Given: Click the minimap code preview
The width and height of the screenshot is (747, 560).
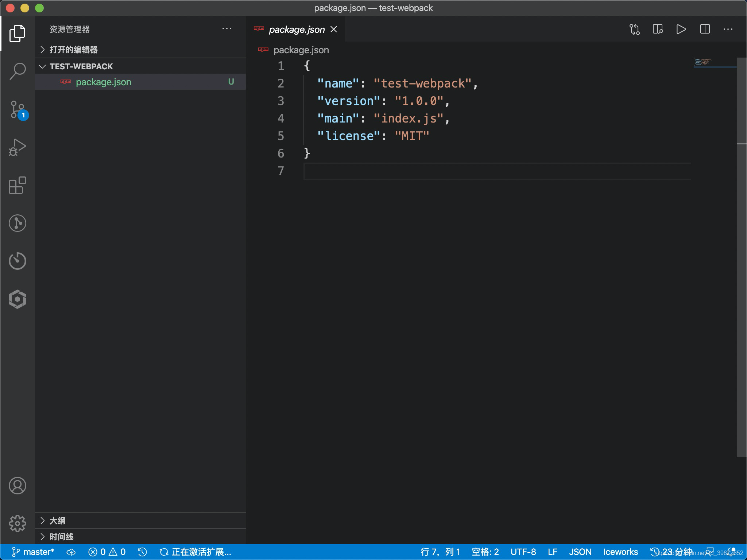Looking at the screenshot, I should [703, 62].
